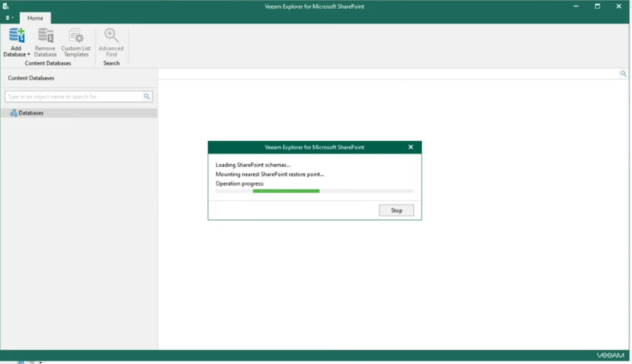Launch Advanced Find
The height and width of the screenshot is (364, 632).
[x=111, y=42]
